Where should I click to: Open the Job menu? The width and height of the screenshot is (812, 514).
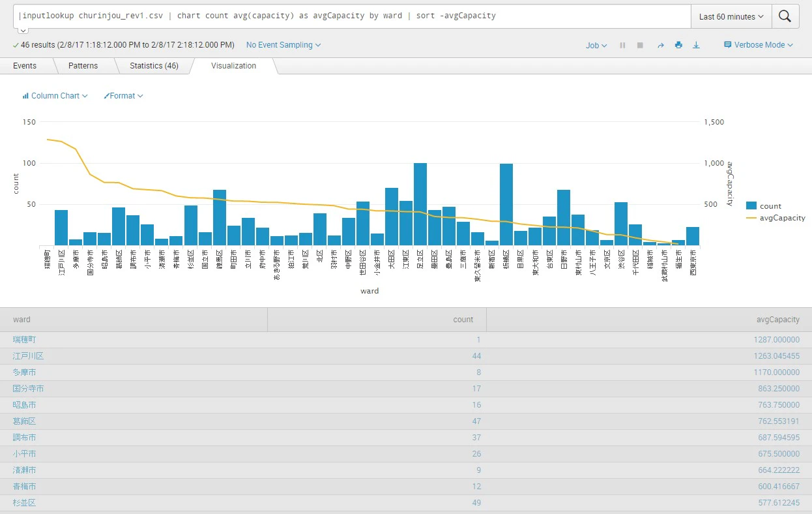[596, 45]
